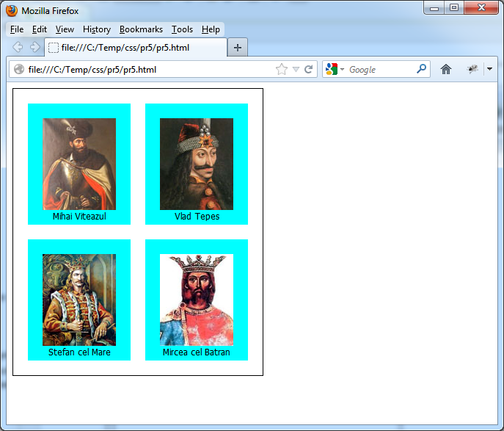Image resolution: width=504 pixels, height=431 pixels.
Task: Open new tab with plus button
Action: [x=238, y=48]
